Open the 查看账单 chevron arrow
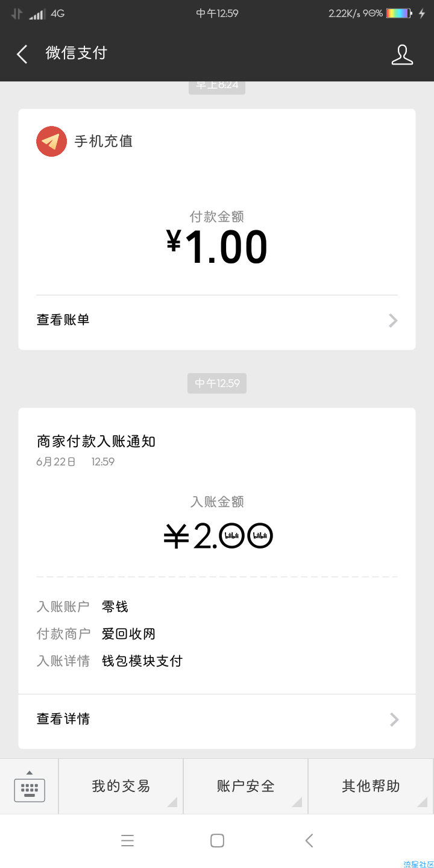Screen dimensions: 434x868 (x=393, y=320)
